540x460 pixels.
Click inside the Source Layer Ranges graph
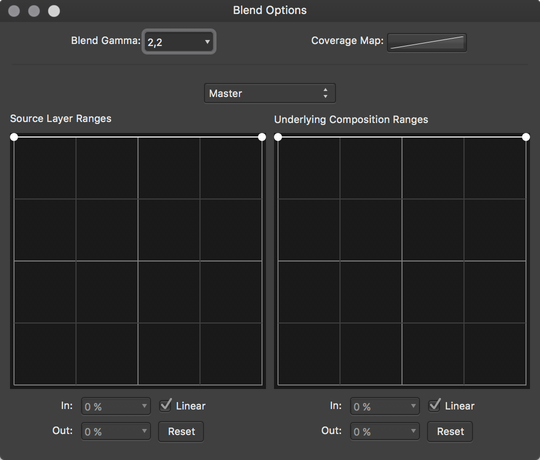click(138, 261)
